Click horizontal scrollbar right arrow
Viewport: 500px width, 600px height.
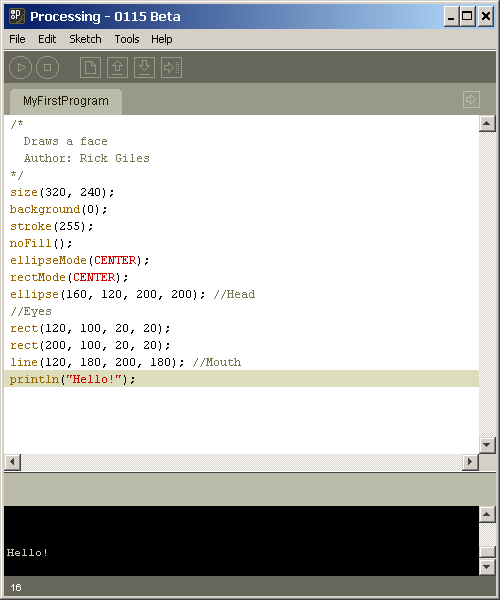pyautogui.click(x=470, y=462)
